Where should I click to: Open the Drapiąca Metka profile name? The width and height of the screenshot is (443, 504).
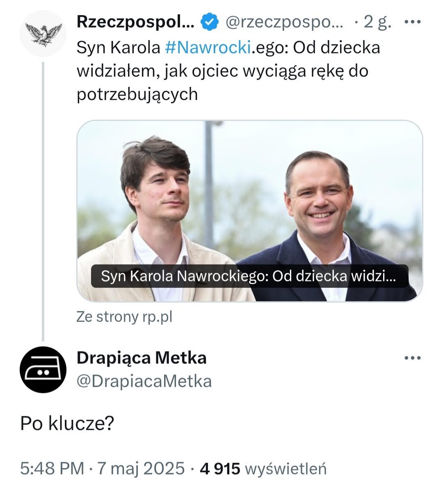[x=142, y=358]
